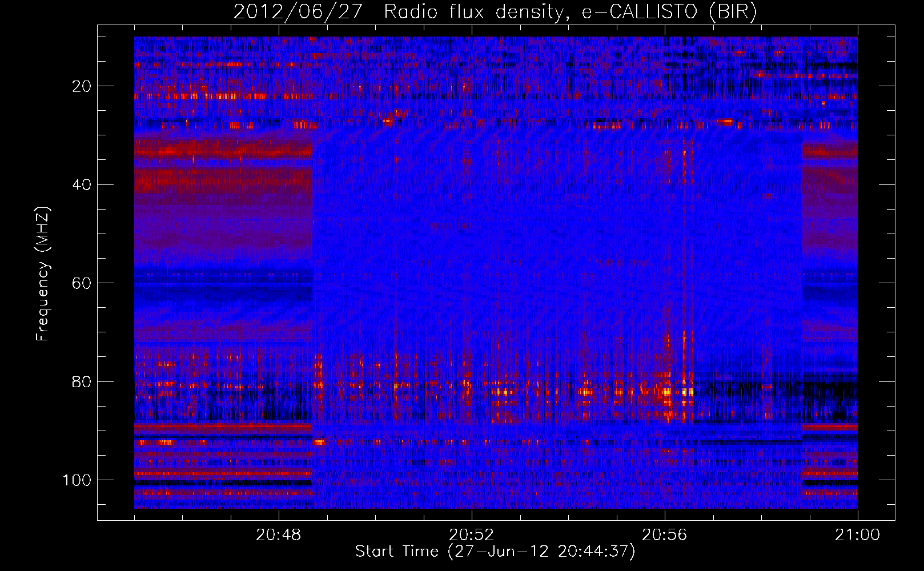924x571 pixels.
Task: Select the 20:52 time tick label
Action: click(x=472, y=535)
